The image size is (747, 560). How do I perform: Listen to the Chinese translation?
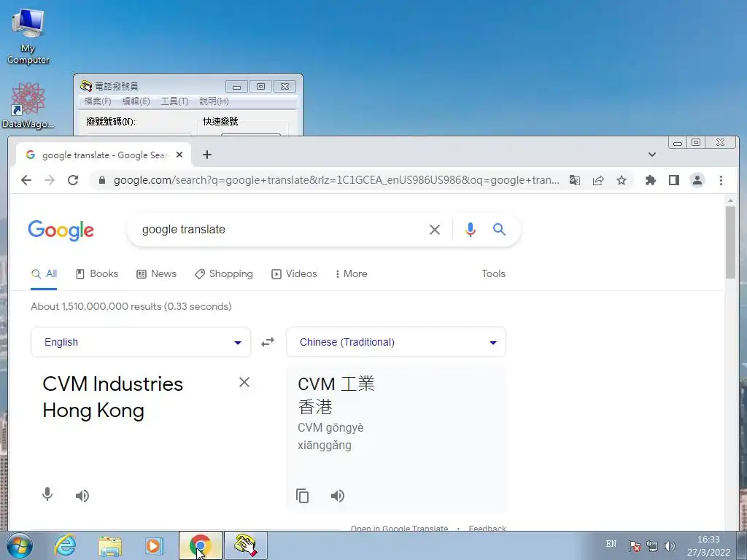tap(337, 496)
